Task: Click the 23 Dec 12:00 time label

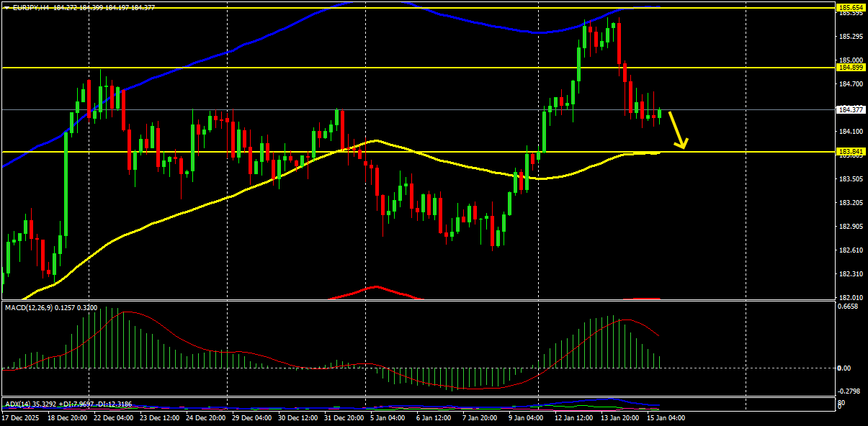Action: click(161, 417)
